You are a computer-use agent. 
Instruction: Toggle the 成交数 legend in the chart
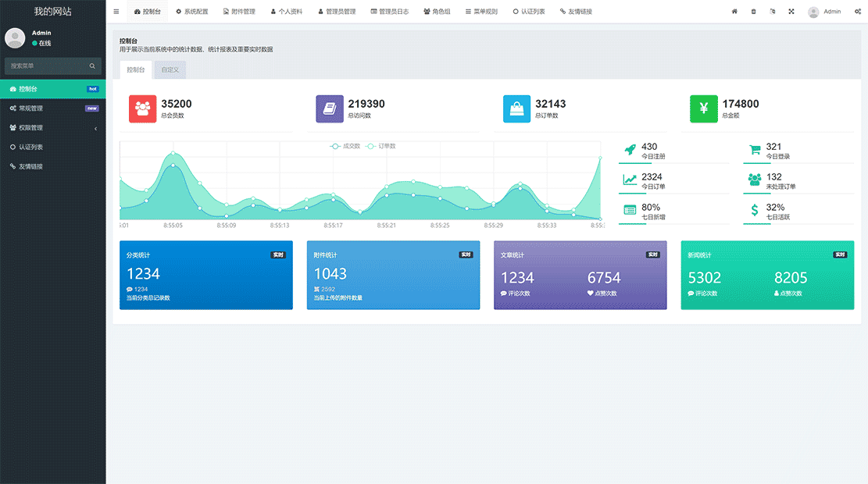345,145
